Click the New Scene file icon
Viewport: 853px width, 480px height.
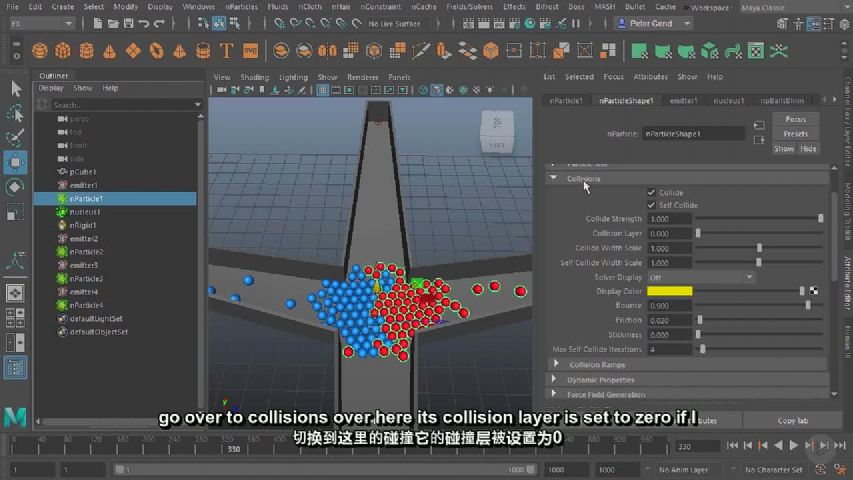point(97,23)
